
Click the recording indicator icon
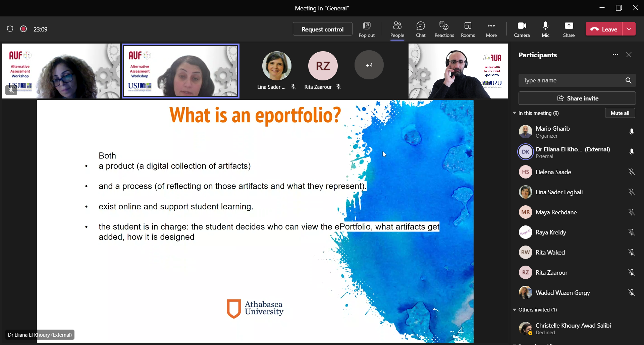23,29
